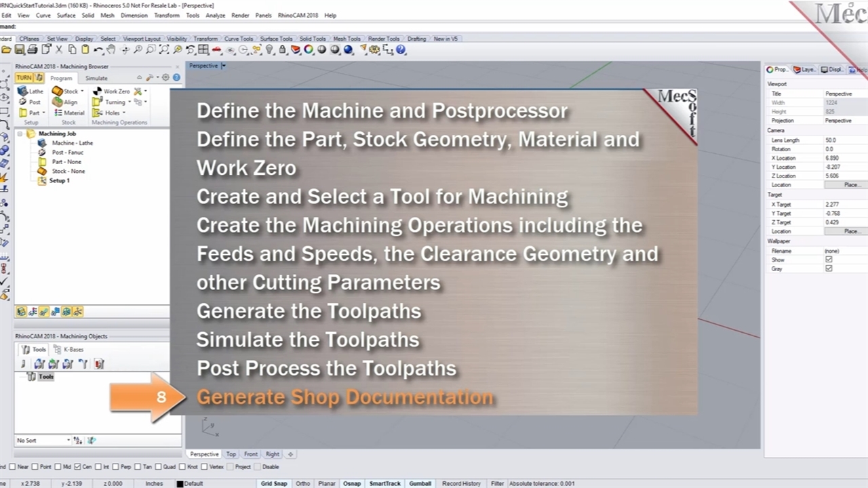
Task: Select Setup 1 in the machining tree
Action: (x=59, y=180)
